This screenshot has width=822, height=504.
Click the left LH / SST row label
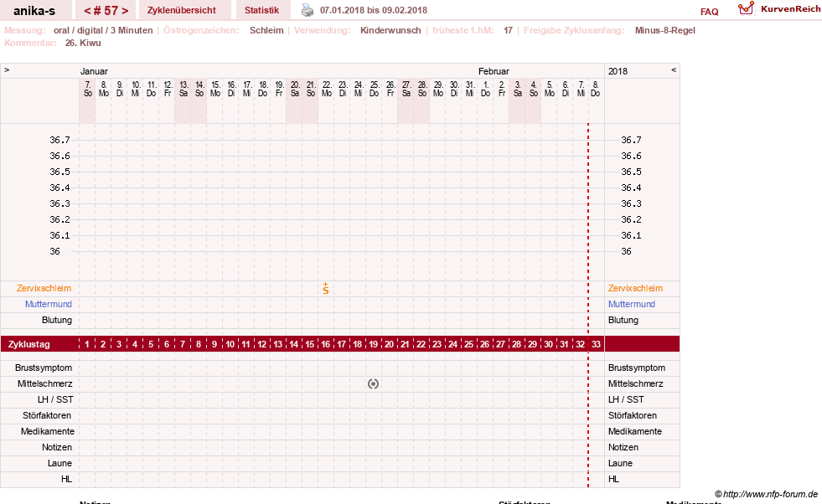pyautogui.click(x=55, y=399)
